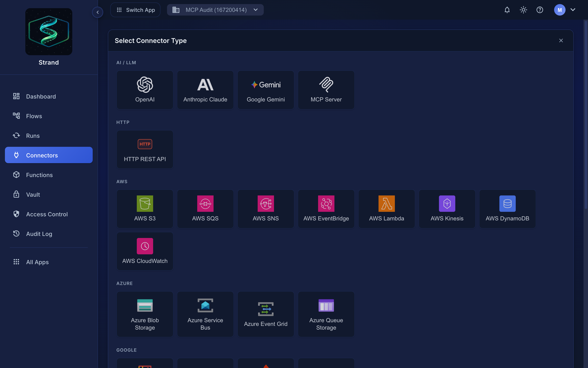Expand the user account menu chevron

pyautogui.click(x=573, y=10)
